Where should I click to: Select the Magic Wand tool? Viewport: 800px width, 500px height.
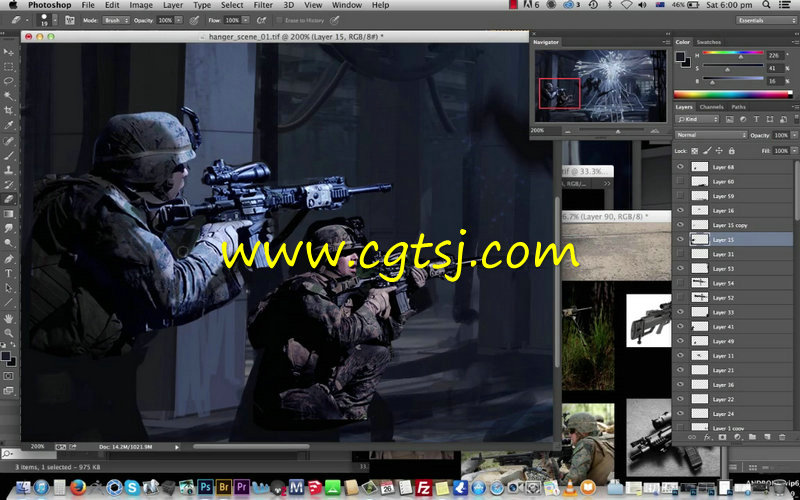[9, 95]
